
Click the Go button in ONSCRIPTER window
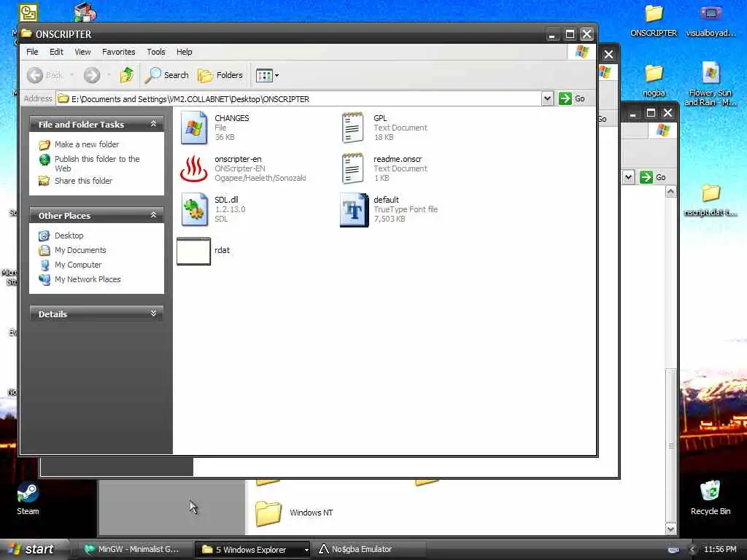[573, 98]
